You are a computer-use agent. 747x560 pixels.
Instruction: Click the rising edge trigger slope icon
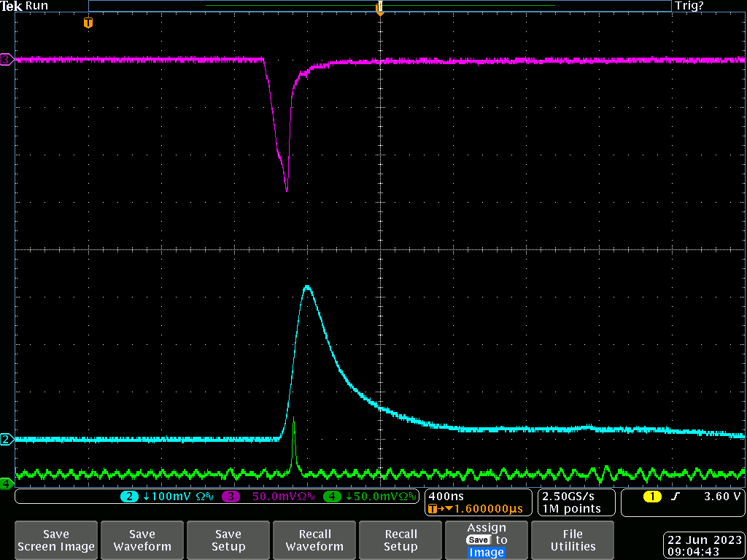(676, 497)
